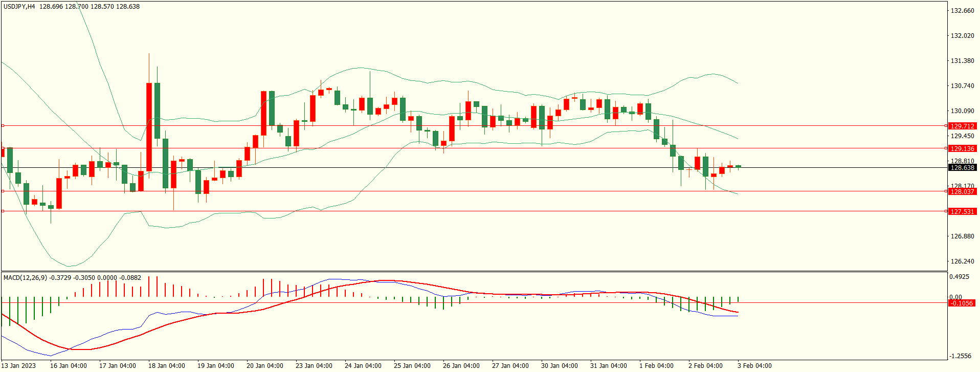Select the tall red candle on 18 Jan
Viewport: 980px width, 372px height.
(x=149, y=126)
